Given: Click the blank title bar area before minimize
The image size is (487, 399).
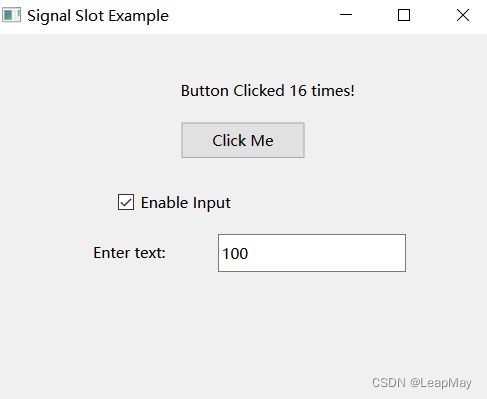Looking at the screenshot, I should tap(253, 16).
